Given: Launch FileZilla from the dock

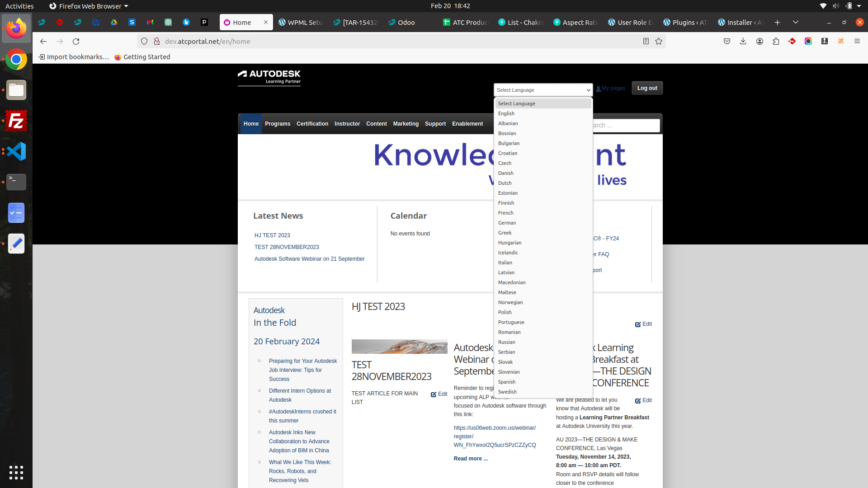Looking at the screenshot, I should click(16, 121).
